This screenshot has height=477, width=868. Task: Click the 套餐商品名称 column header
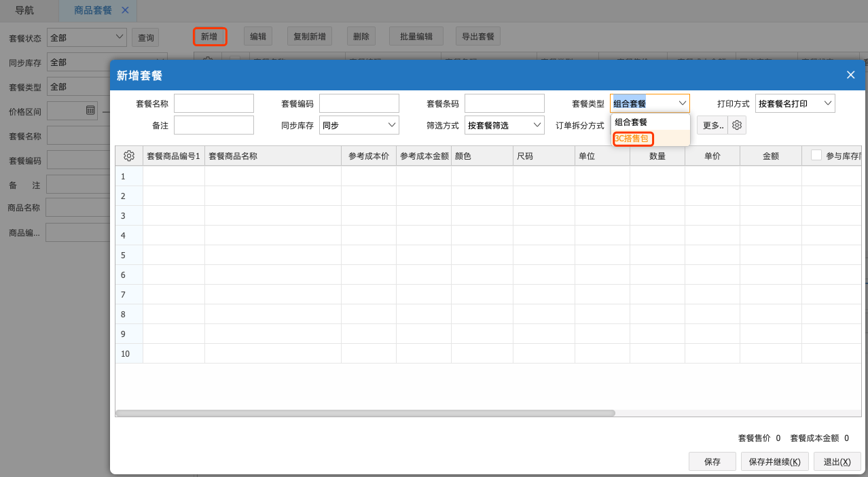[273, 156]
